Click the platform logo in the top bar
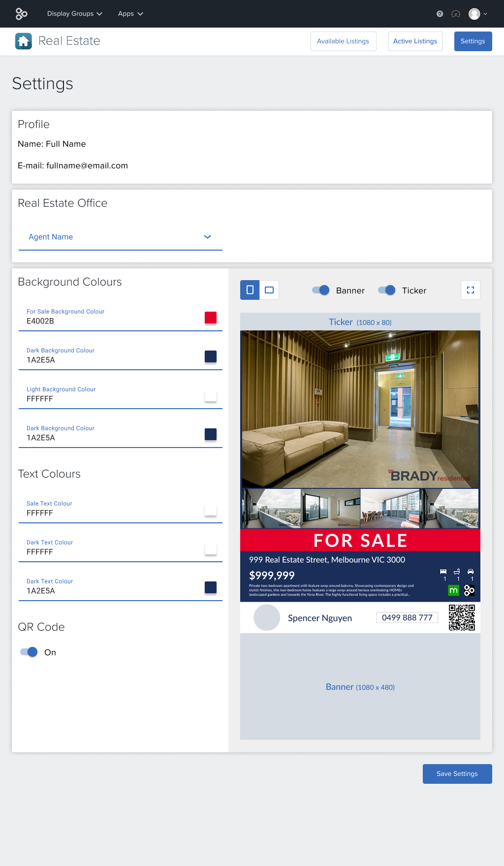Viewport: 504px width, 866px height. pos(21,14)
